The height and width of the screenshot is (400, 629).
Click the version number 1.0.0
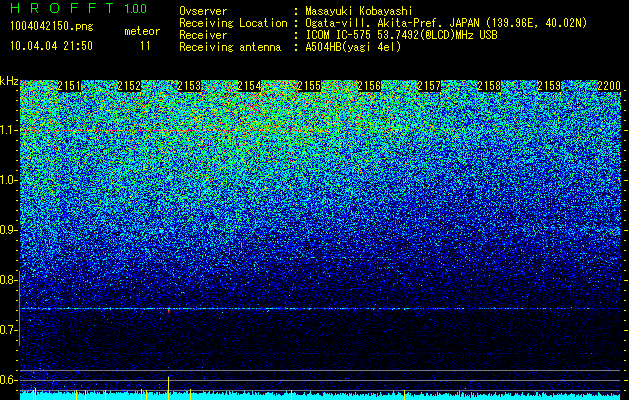point(136,8)
